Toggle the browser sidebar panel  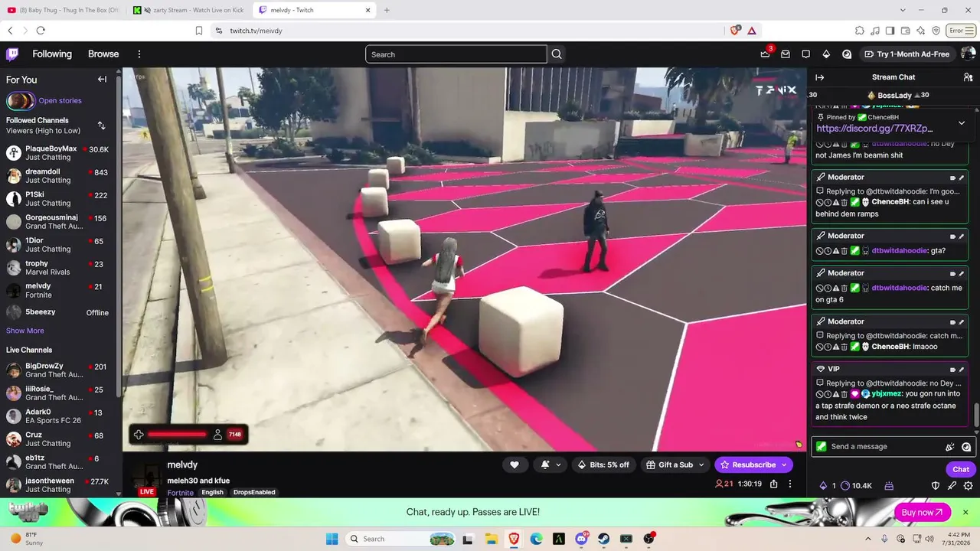pos(890,31)
